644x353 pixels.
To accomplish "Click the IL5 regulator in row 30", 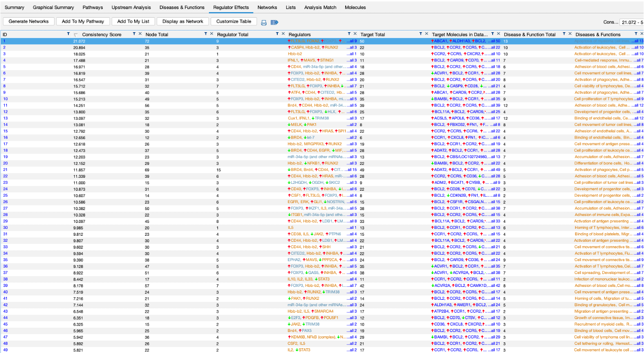I will coord(291,228).
